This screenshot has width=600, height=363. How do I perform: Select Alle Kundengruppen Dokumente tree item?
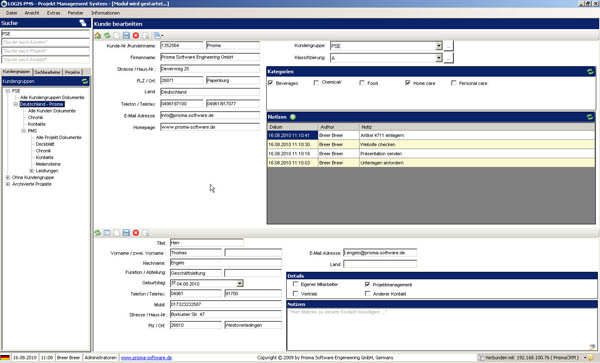(52, 98)
